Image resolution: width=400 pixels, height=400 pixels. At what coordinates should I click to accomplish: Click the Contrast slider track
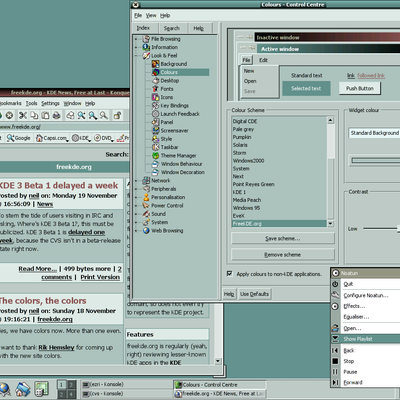point(381,229)
